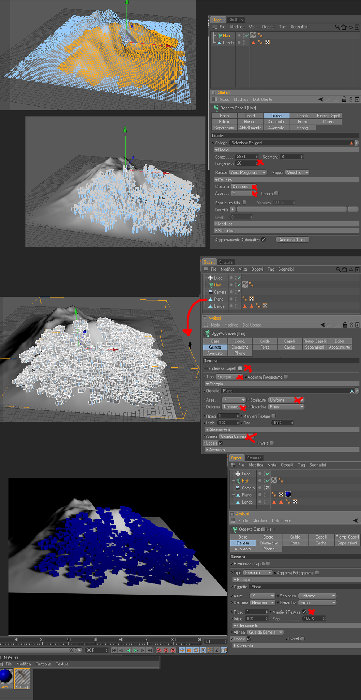The height and width of the screenshot is (700, 361).
Task: Click the back arrow in the top Attributes panel
Action: [321, 100]
